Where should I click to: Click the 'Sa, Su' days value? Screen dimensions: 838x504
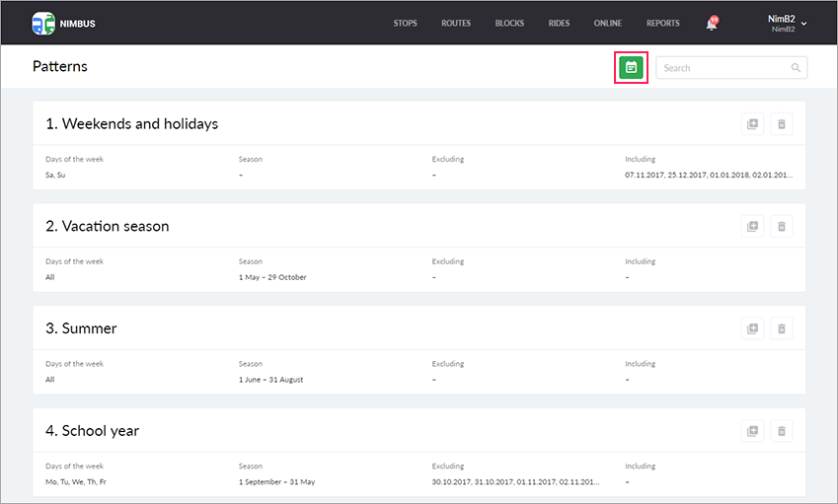(55, 176)
